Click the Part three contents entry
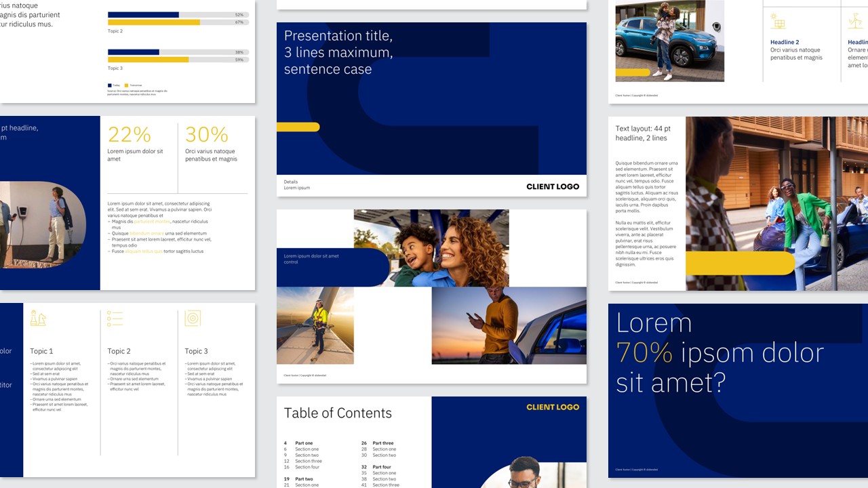Viewport: 868px width, 488px height. pyautogui.click(x=382, y=443)
